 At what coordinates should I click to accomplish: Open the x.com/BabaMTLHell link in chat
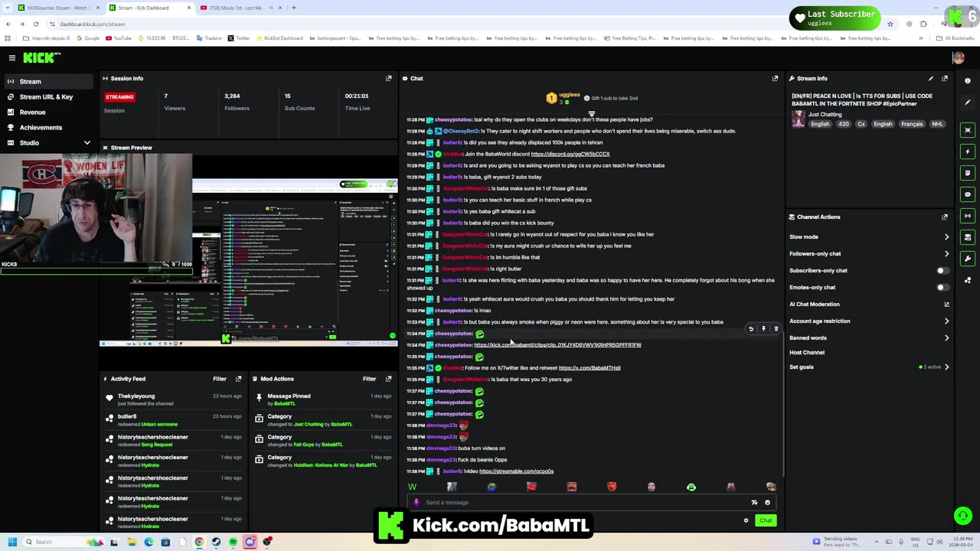(x=590, y=368)
